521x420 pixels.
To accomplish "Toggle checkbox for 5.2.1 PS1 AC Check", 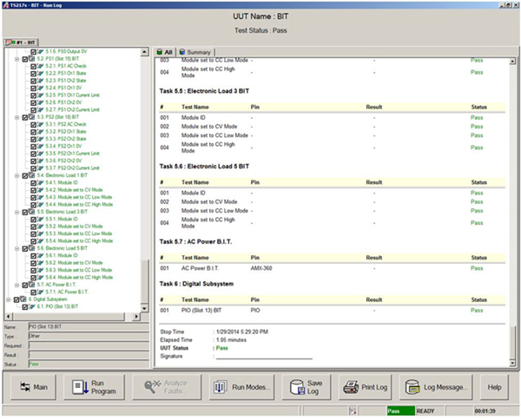I will 32,65.
